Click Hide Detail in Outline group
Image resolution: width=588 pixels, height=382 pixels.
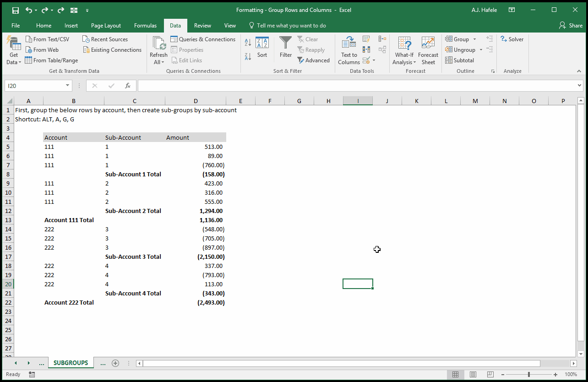[x=490, y=50]
